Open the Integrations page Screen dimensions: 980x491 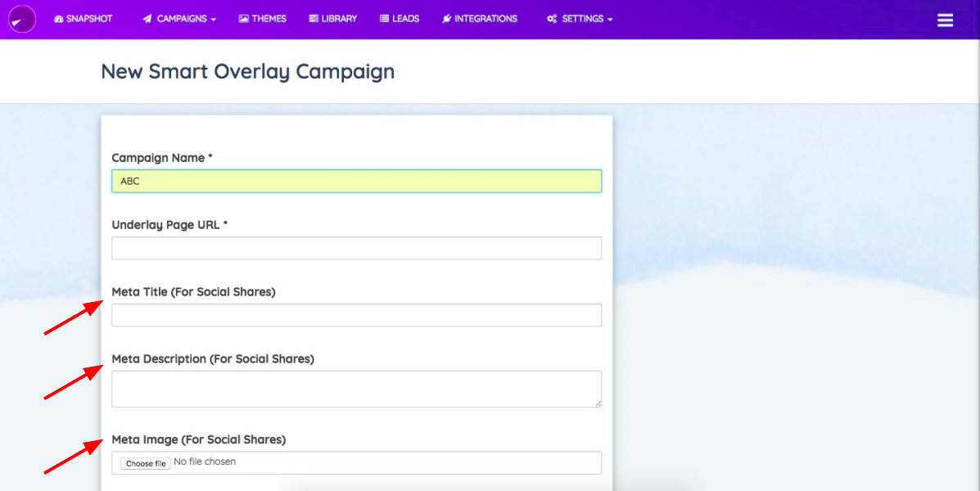point(480,19)
